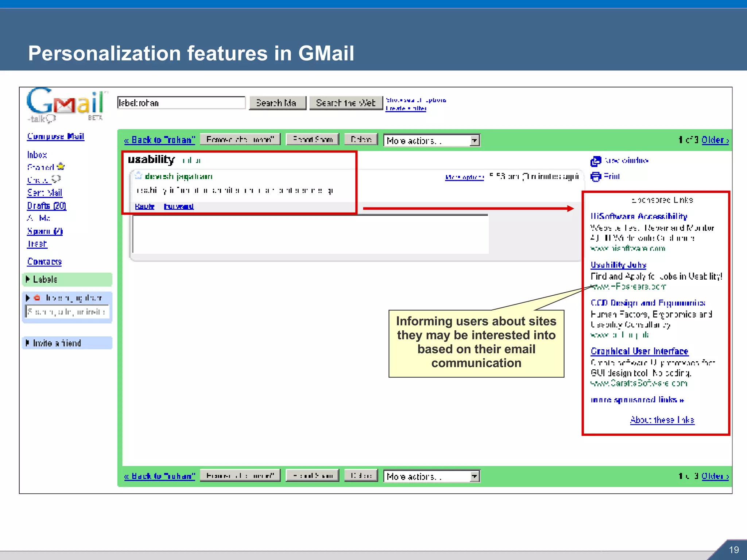Click Show search options link
This screenshot has height=560, width=747.
(x=416, y=100)
